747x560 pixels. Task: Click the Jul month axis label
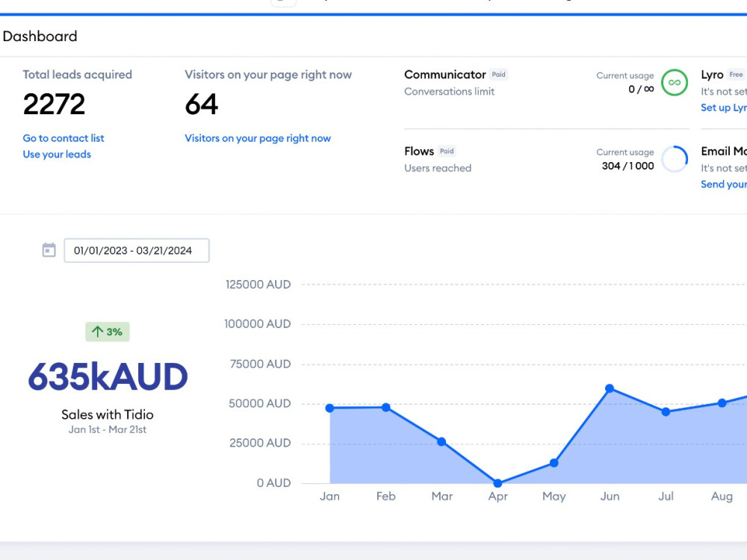click(666, 497)
